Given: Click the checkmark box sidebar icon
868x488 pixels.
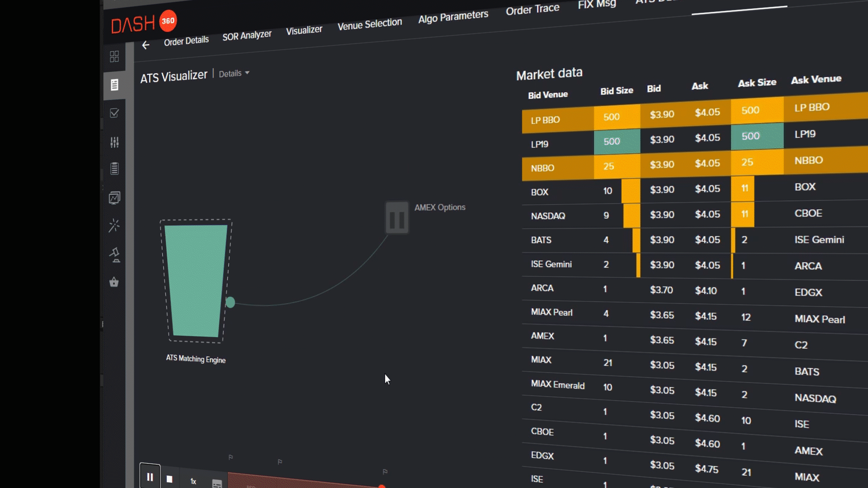Looking at the screenshot, I should coord(114,113).
